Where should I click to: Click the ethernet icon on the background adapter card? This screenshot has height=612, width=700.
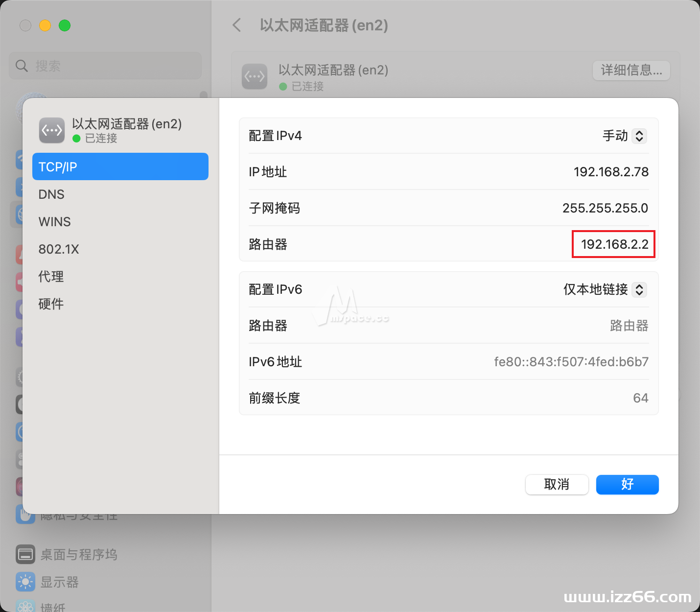tap(254, 76)
